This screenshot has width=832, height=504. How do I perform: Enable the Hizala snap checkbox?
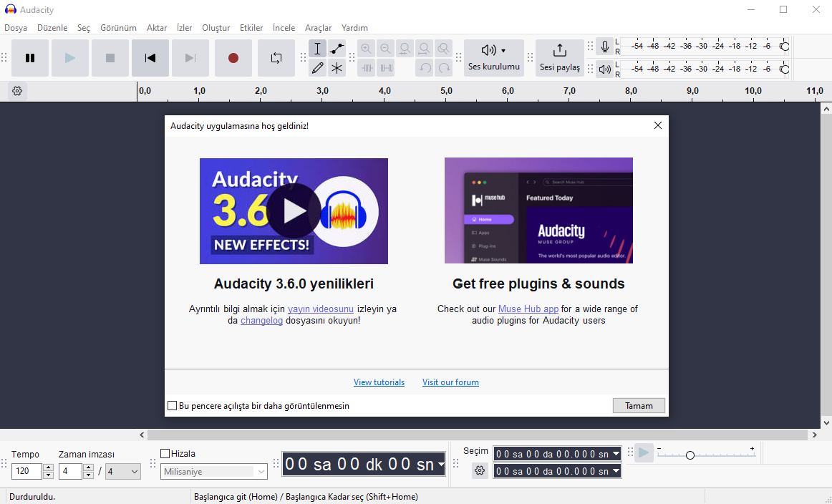(x=165, y=454)
